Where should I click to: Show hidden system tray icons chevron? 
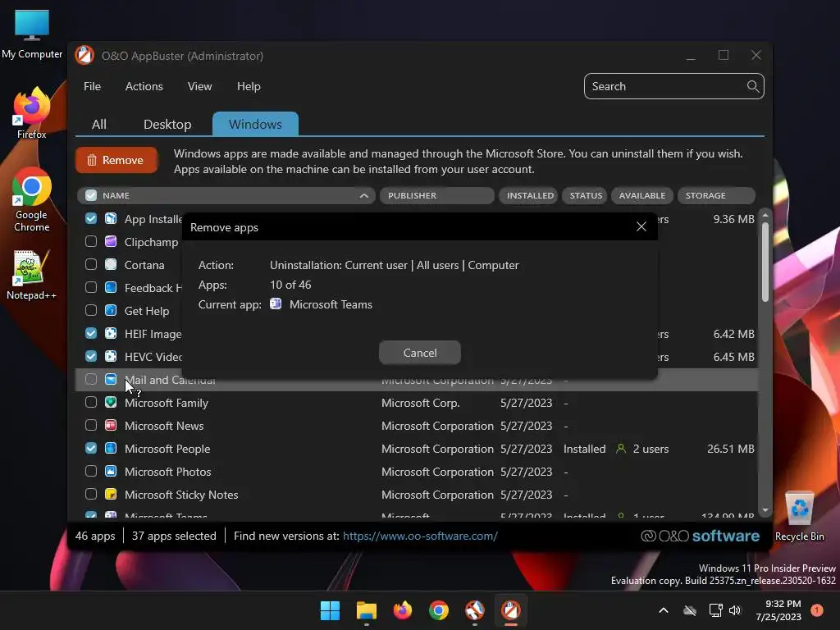tap(663, 610)
